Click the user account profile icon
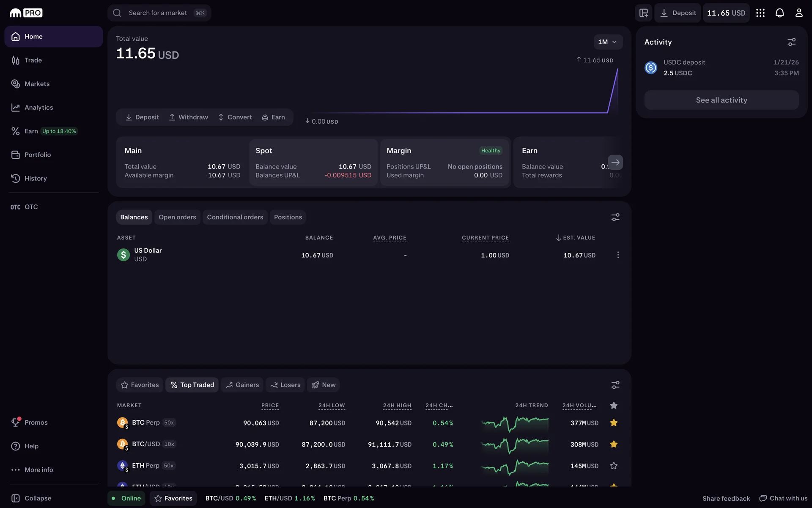 (798, 13)
